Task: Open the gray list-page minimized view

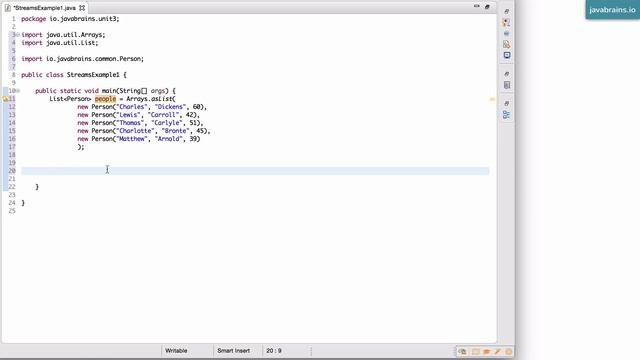Action: 507,85
